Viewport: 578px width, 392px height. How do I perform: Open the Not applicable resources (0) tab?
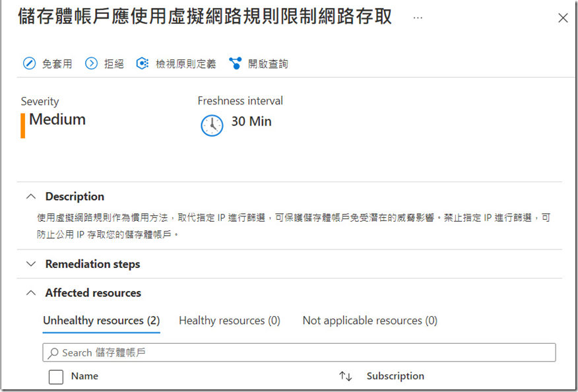point(369,321)
